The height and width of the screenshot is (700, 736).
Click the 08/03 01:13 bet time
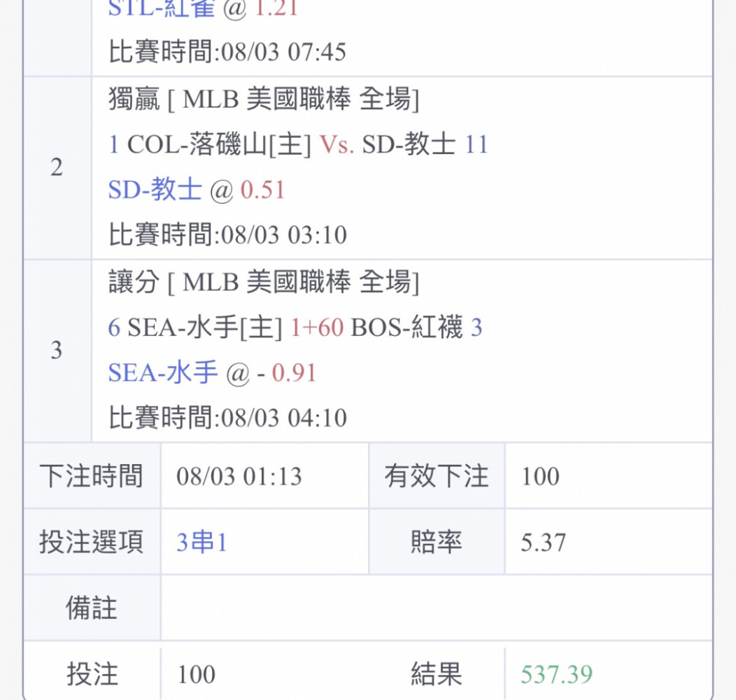239,477
